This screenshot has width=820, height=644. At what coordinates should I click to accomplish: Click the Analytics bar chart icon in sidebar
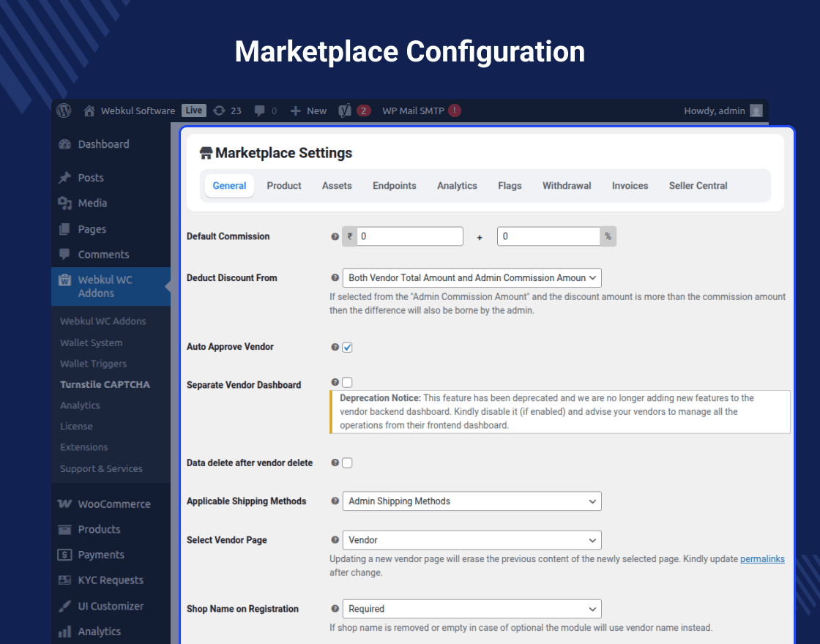click(x=65, y=632)
